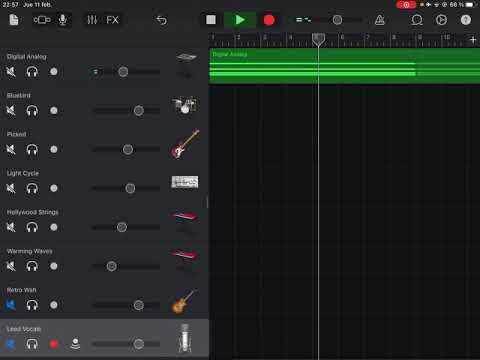This screenshot has height=360, width=480.
Task: Unmute the Retro Wah track
Action: pos(11,305)
